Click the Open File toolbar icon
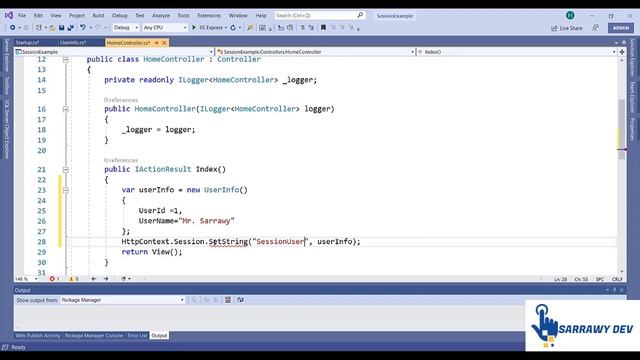 [x=52, y=27]
